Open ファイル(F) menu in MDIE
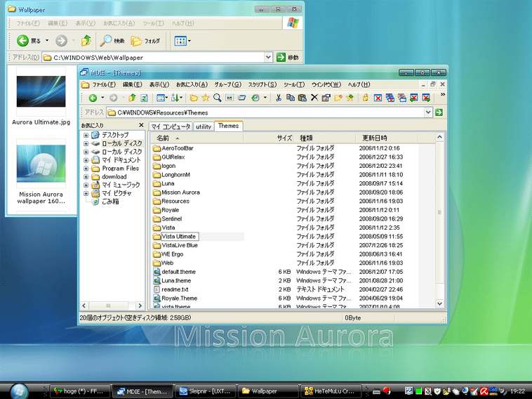The image size is (532, 399). pos(104,84)
